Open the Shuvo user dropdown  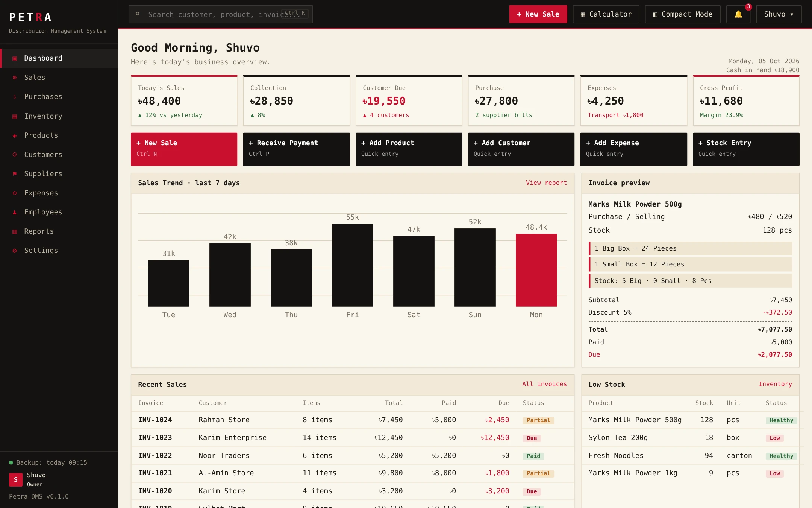pos(779,14)
